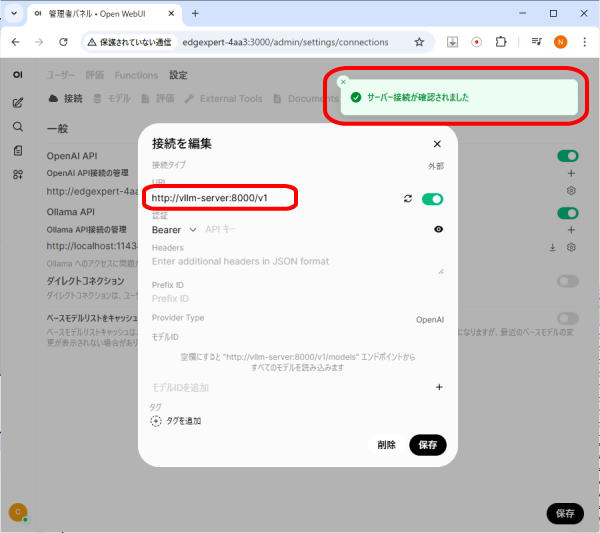Viewport: 600px width, 533px height.
Task: Show the API key with eye icon
Action: pos(438,230)
